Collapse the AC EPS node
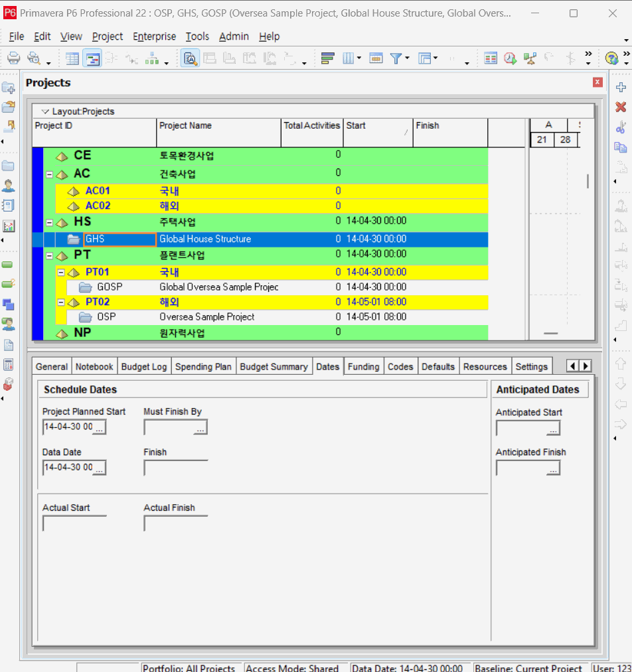 49,174
